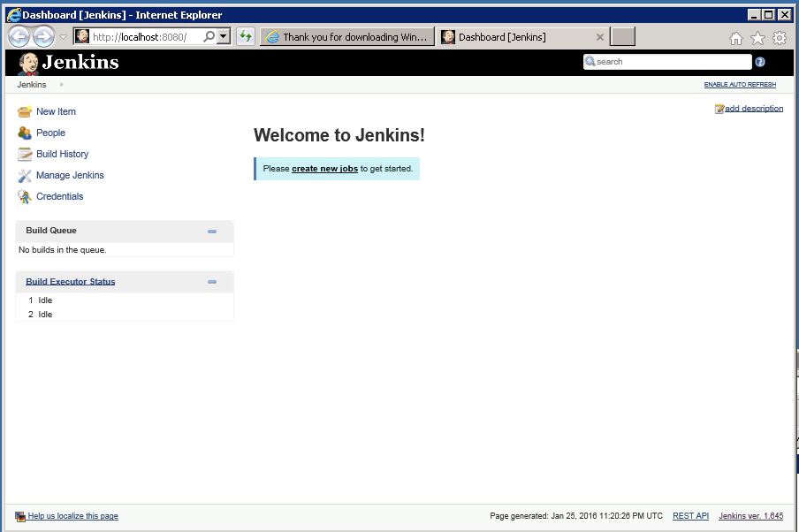This screenshot has height=532, width=799.
Task: Click the add description notepad icon
Action: [719, 108]
